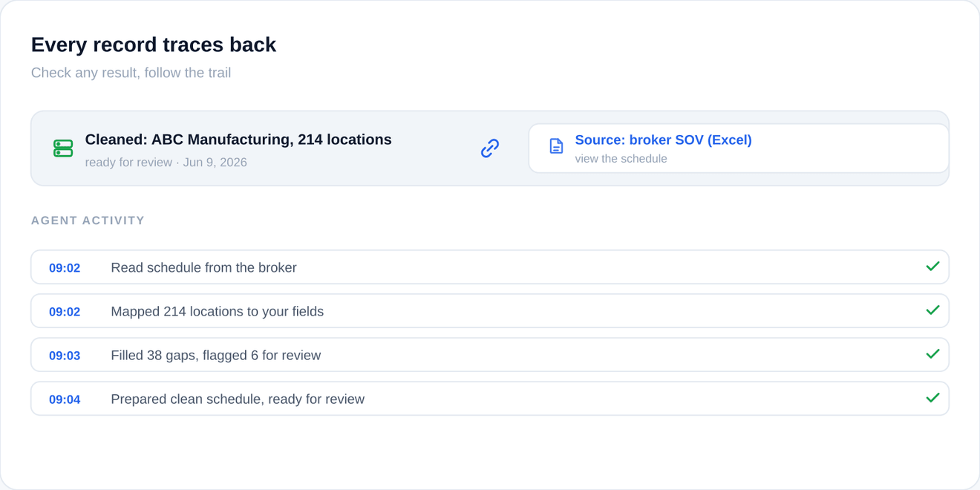
Task: Click the checkmark on Prepared clean schedule row
Action: coord(933,398)
